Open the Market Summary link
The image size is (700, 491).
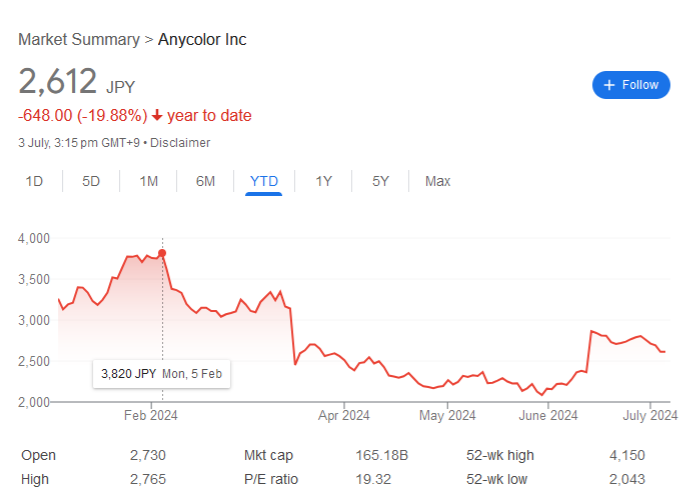coord(79,39)
